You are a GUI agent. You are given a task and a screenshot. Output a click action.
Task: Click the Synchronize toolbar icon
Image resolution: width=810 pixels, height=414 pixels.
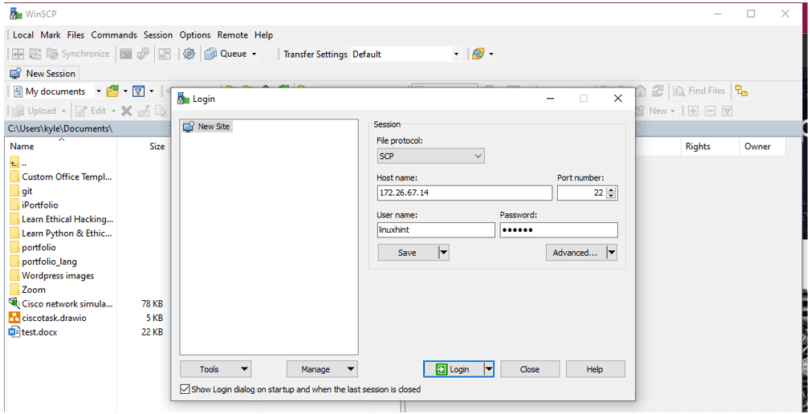click(x=52, y=54)
